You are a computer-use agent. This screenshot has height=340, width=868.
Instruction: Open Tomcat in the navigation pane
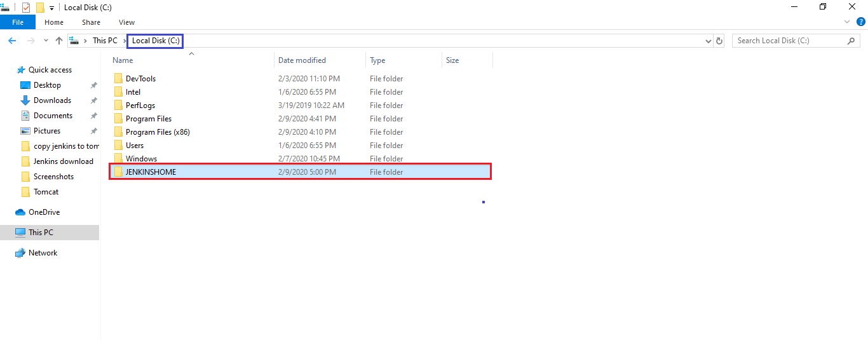pos(46,192)
